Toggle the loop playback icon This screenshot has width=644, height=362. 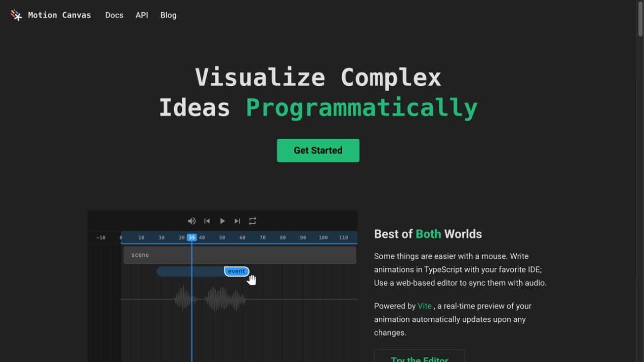click(x=253, y=221)
